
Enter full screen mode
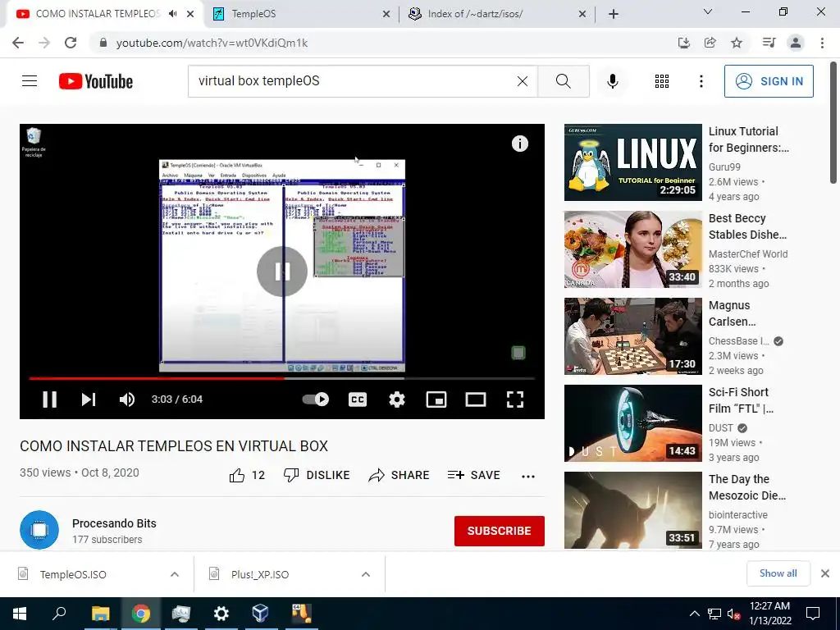(515, 399)
